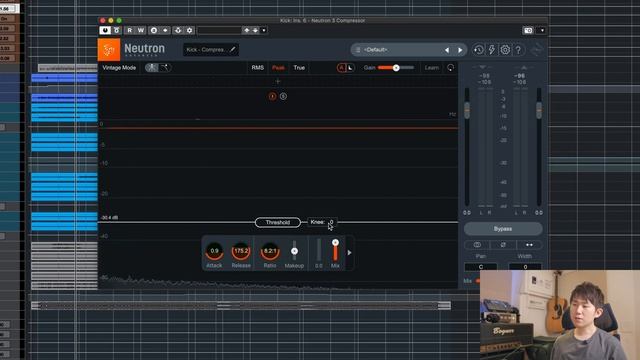Toggle the band power icon
The image size is (640, 360).
click(x=272, y=96)
